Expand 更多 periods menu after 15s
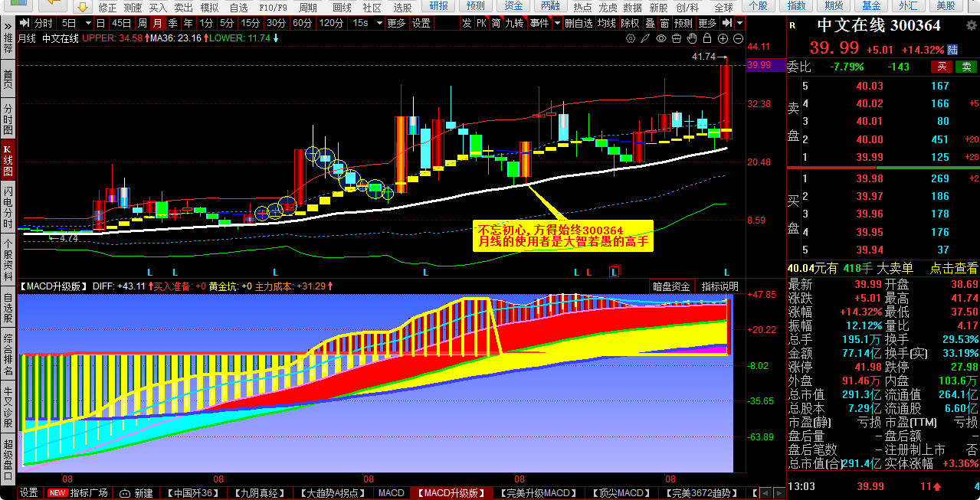Image resolution: width=980 pixels, height=500 pixels. tap(396, 23)
